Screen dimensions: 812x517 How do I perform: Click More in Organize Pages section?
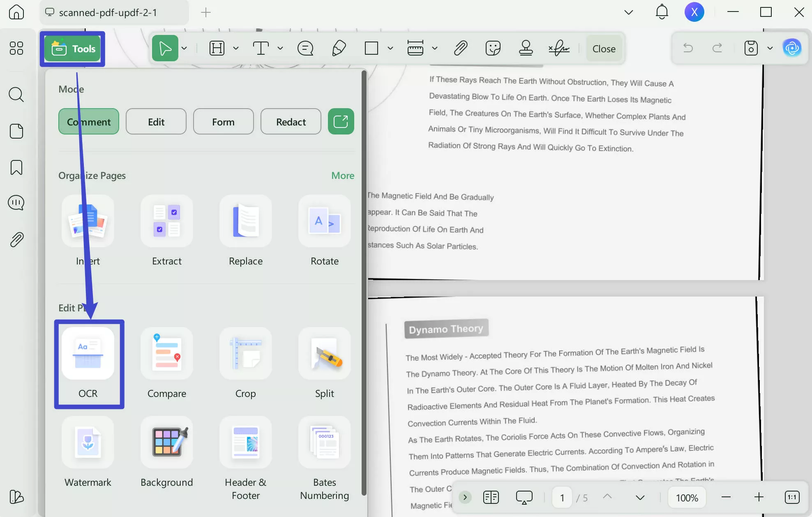tap(343, 175)
